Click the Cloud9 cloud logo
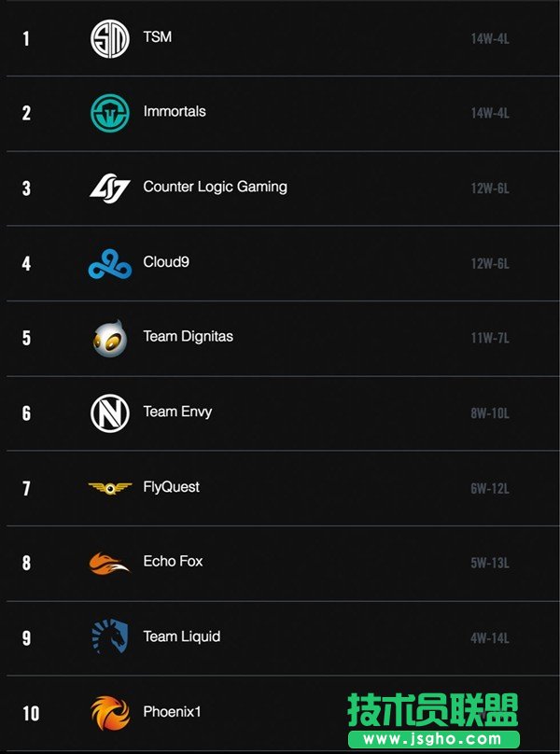560x754 pixels. click(x=109, y=264)
